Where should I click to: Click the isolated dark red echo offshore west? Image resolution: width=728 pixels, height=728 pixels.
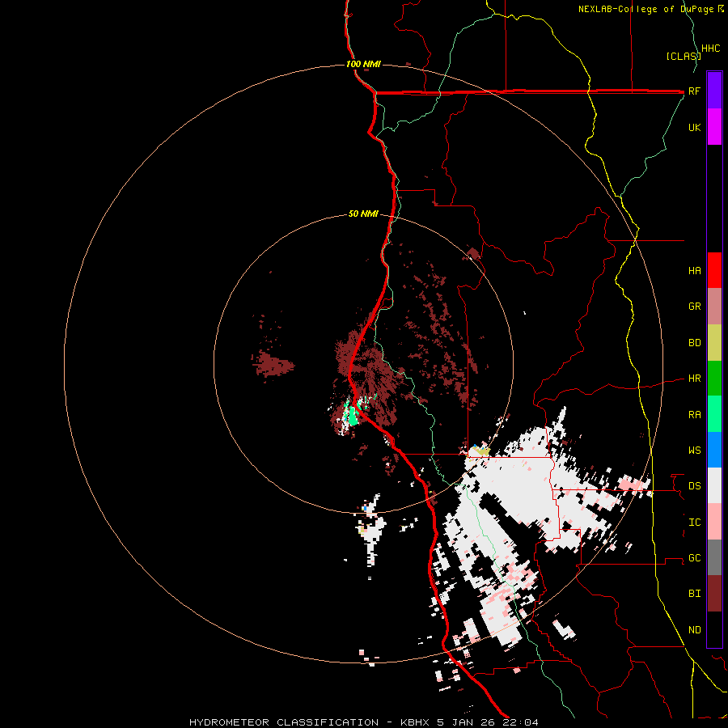click(x=274, y=365)
